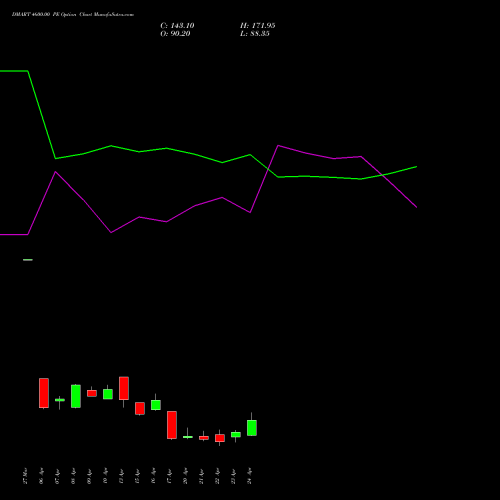This screenshot has height=500, width=500.
Task: Click the 16 Apr date label
Action: tap(153, 476)
